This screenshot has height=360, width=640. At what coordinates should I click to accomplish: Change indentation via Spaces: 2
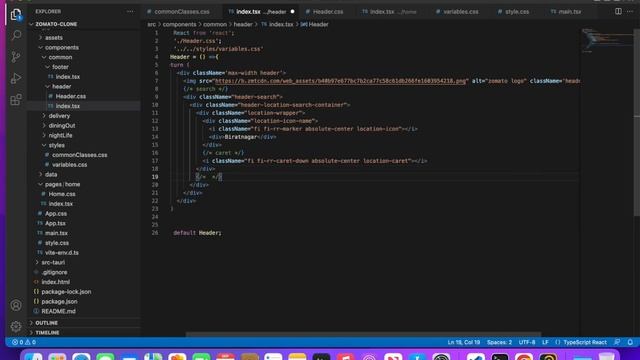click(x=499, y=342)
